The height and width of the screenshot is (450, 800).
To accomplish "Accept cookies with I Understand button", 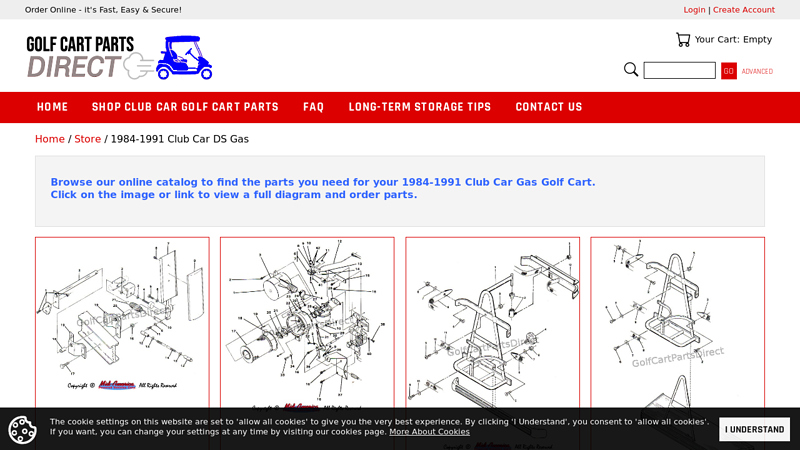I will tap(754, 430).
